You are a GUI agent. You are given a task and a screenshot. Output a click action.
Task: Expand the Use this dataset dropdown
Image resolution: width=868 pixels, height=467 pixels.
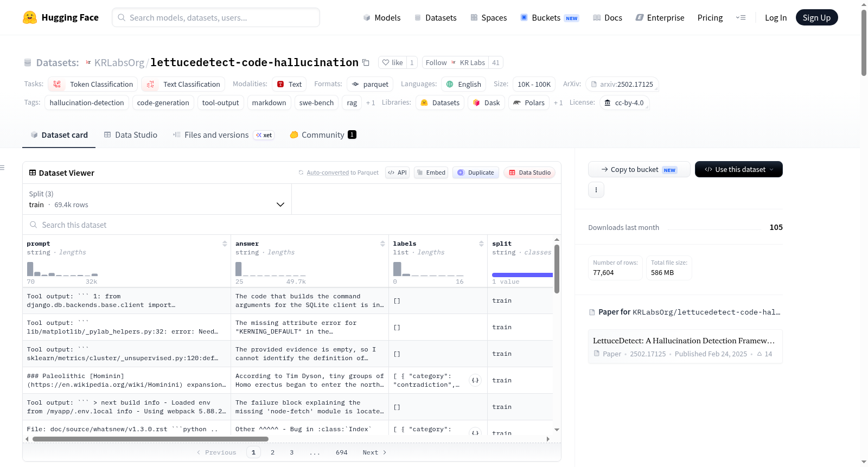click(x=739, y=169)
